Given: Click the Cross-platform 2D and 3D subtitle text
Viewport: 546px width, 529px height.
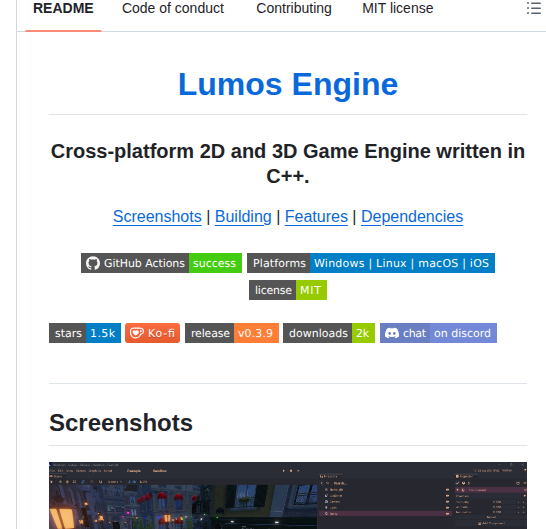Looking at the screenshot, I should 288,163.
